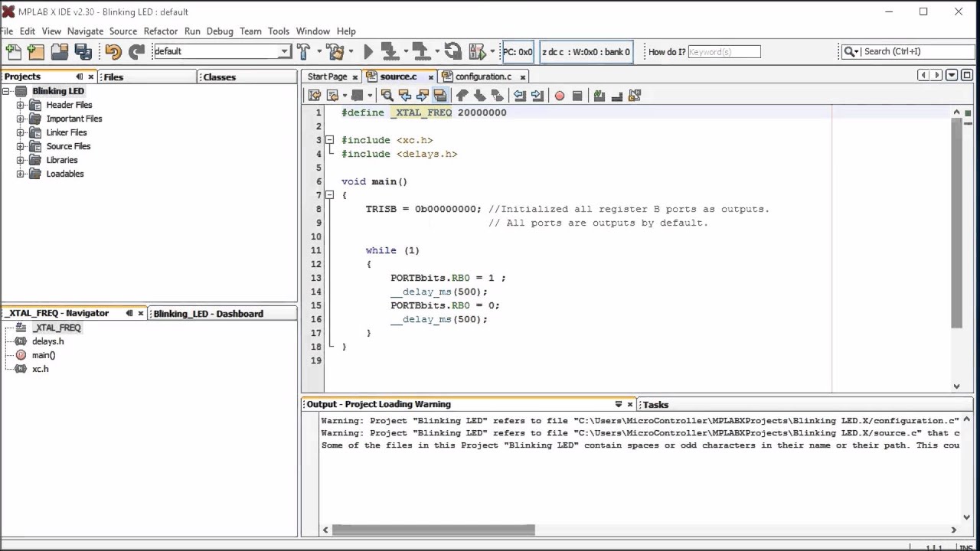Click Read Device Memory icon

(420, 51)
